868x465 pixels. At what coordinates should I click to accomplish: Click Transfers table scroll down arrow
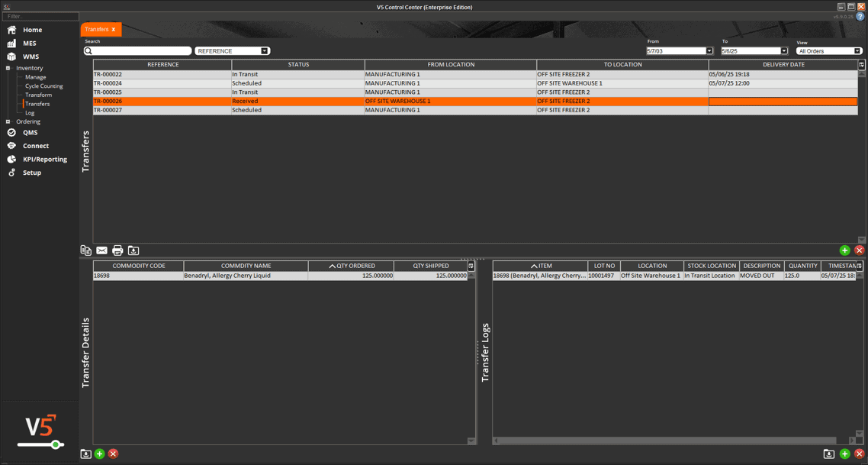861,240
